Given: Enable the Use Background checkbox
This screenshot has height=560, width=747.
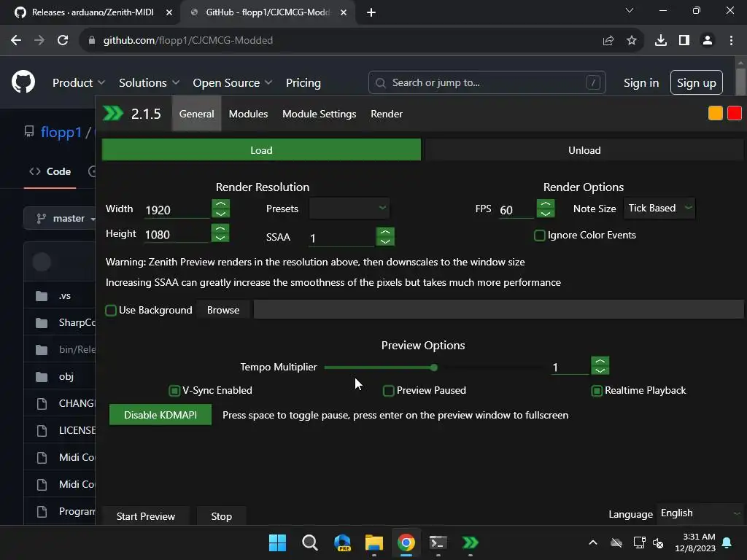Looking at the screenshot, I should pyautogui.click(x=111, y=311).
